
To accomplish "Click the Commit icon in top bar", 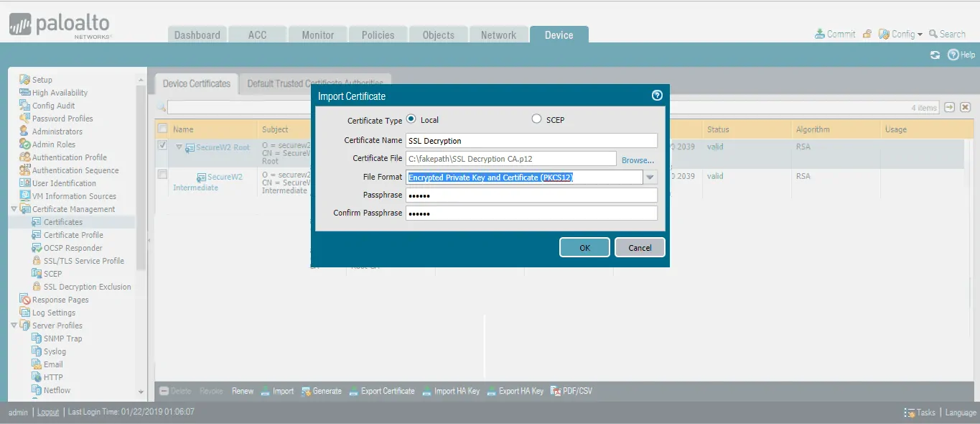I will (820, 34).
